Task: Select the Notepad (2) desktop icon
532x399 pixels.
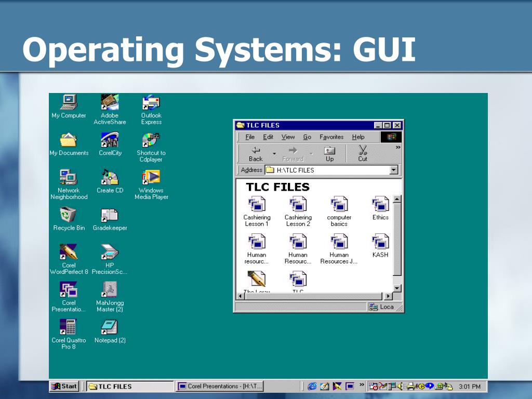Action: tap(110, 331)
